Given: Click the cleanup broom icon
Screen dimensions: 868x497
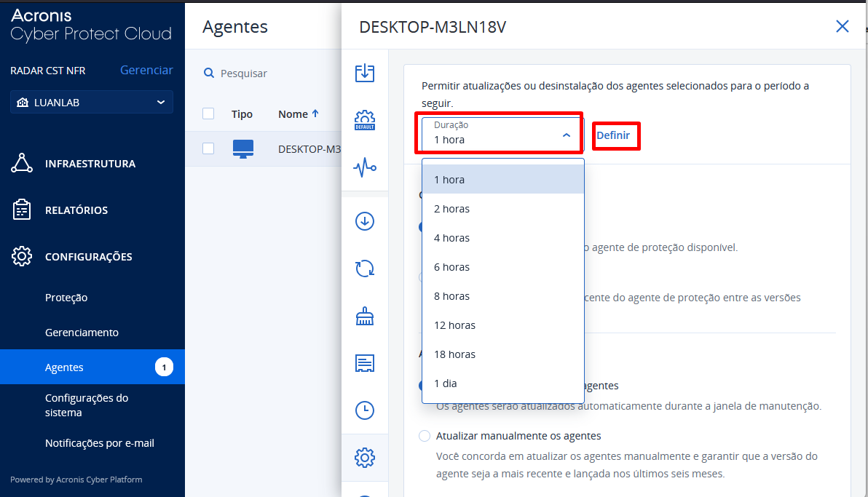Looking at the screenshot, I should tap(364, 317).
